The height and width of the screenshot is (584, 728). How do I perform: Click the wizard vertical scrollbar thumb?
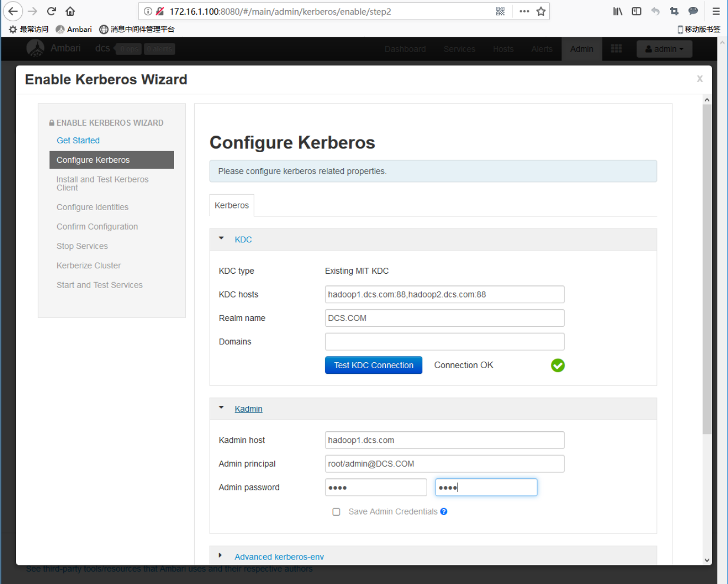pos(707,269)
